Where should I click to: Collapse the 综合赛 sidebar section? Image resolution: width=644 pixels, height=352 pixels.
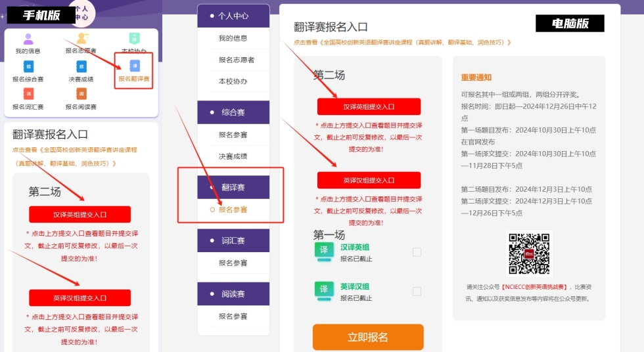[233, 112]
